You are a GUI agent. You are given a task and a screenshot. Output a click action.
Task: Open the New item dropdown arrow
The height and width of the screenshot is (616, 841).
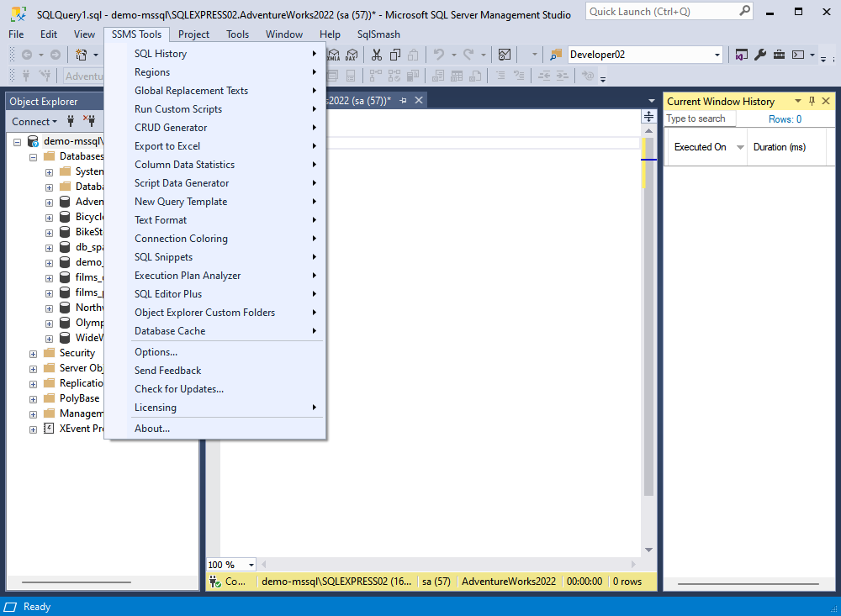pyautogui.click(x=96, y=55)
